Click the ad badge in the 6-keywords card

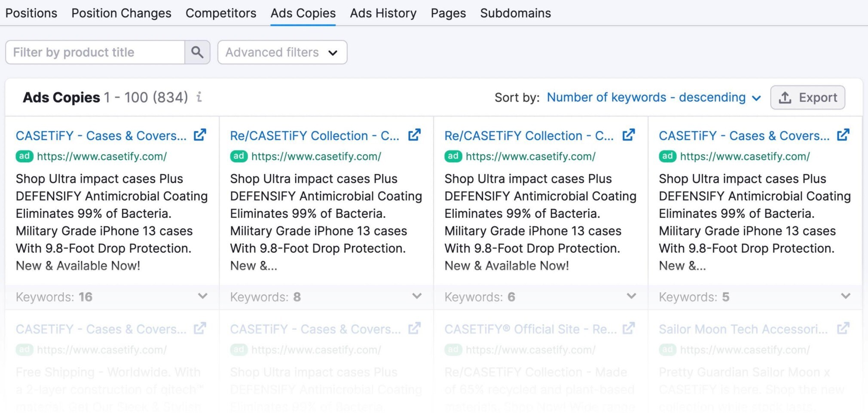[453, 156]
